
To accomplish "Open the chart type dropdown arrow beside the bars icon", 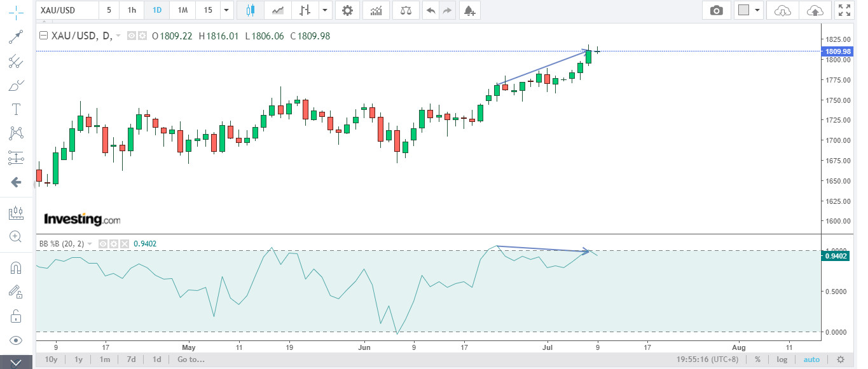I will click(x=325, y=10).
